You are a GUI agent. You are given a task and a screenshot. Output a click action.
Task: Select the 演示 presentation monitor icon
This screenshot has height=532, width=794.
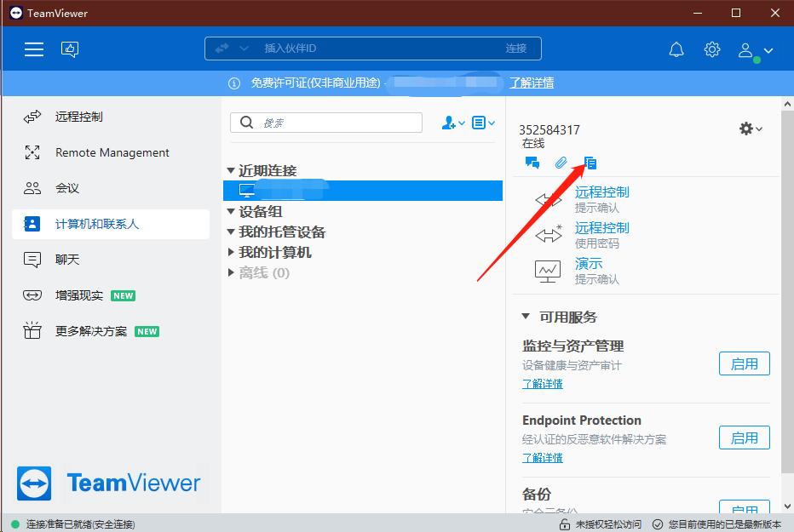click(x=546, y=269)
